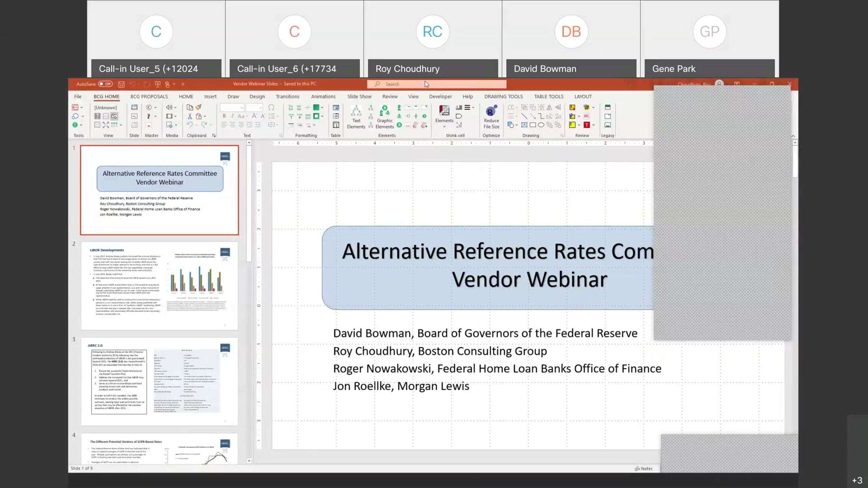Click the Undo arrow in Clipboard group

(x=190, y=125)
